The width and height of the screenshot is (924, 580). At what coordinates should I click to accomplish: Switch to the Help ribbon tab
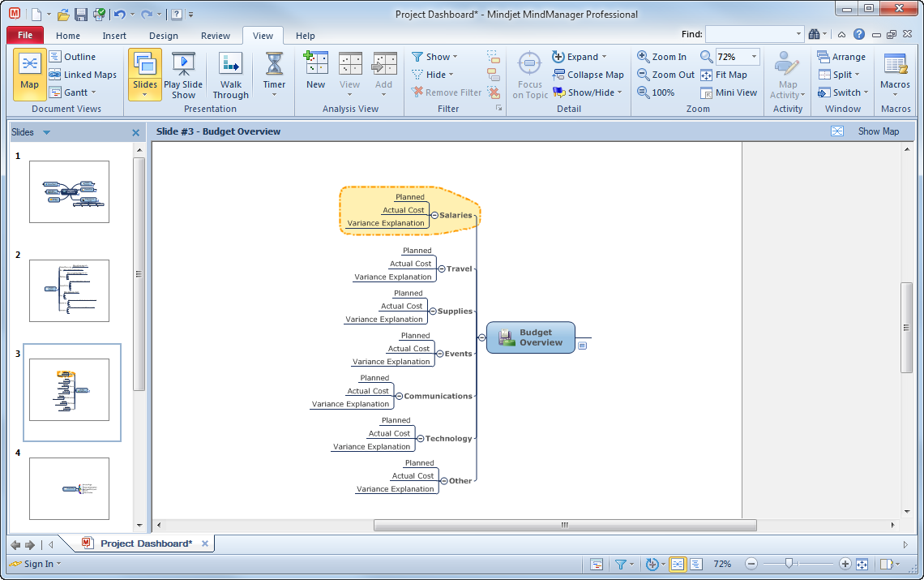(x=306, y=36)
